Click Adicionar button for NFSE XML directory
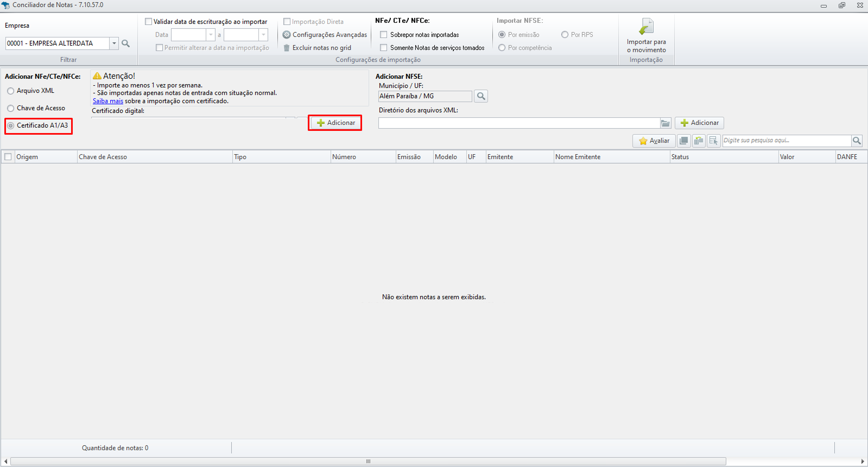The height and width of the screenshot is (467, 868). tap(699, 123)
